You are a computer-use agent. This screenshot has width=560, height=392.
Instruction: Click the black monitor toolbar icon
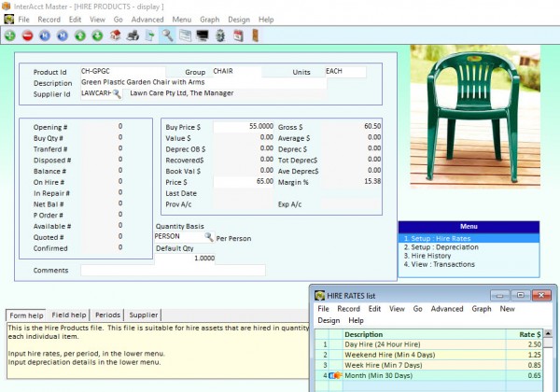(x=203, y=35)
